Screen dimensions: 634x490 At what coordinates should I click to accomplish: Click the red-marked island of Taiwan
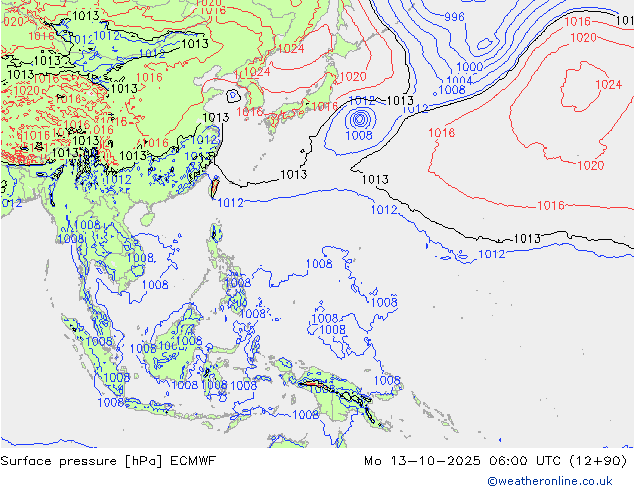pos(214,188)
